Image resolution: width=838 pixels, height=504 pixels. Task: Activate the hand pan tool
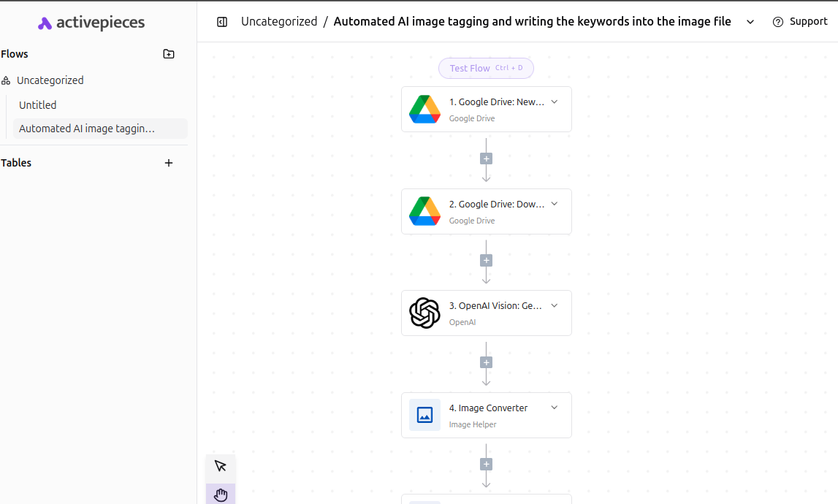click(x=221, y=495)
